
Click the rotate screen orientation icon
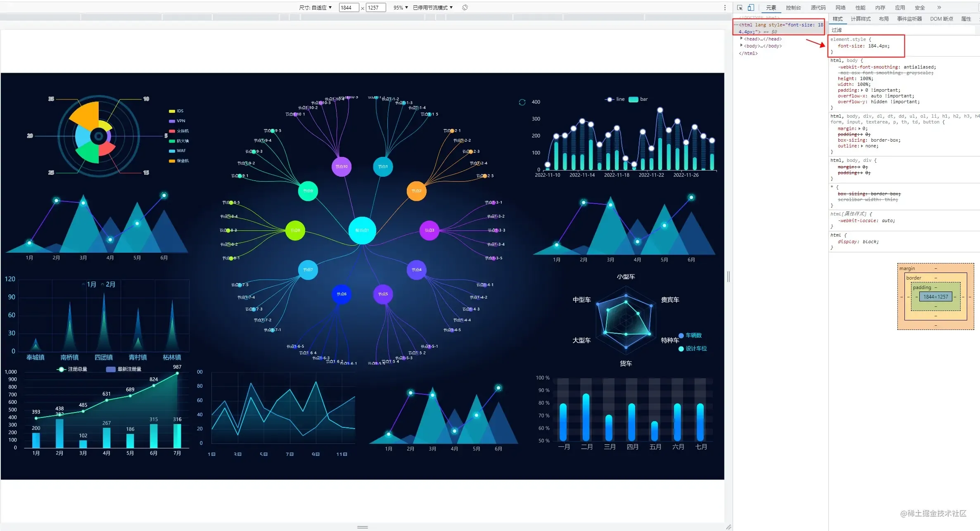(465, 7)
